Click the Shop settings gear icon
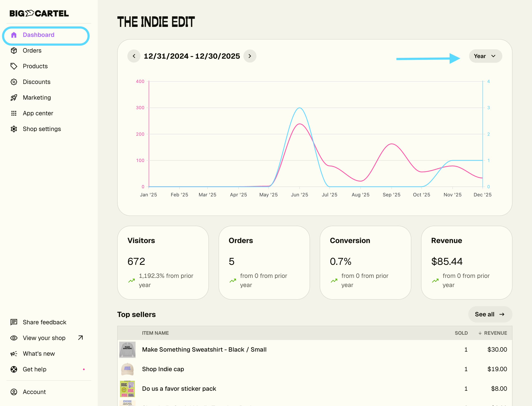532x406 pixels. [x=14, y=129]
